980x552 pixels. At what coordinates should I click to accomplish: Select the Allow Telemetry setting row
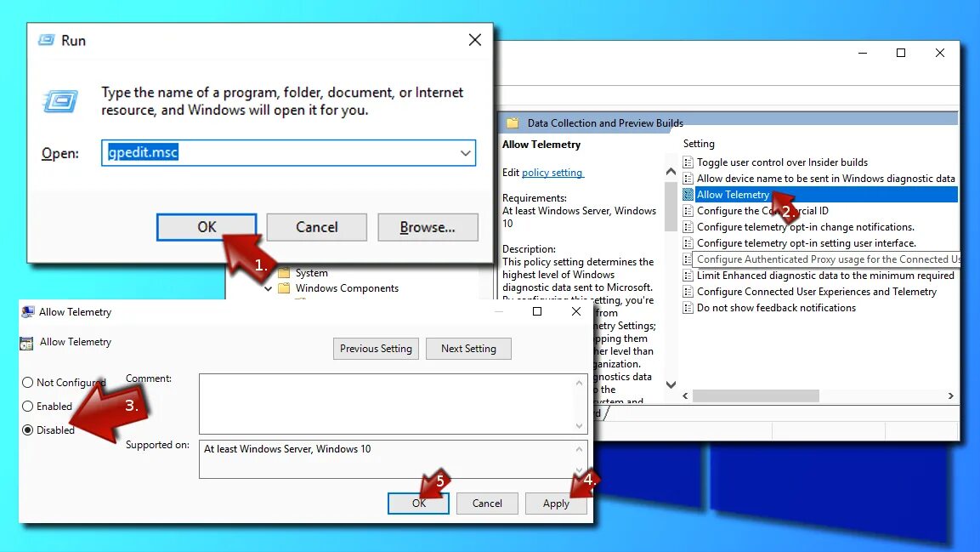point(820,195)
